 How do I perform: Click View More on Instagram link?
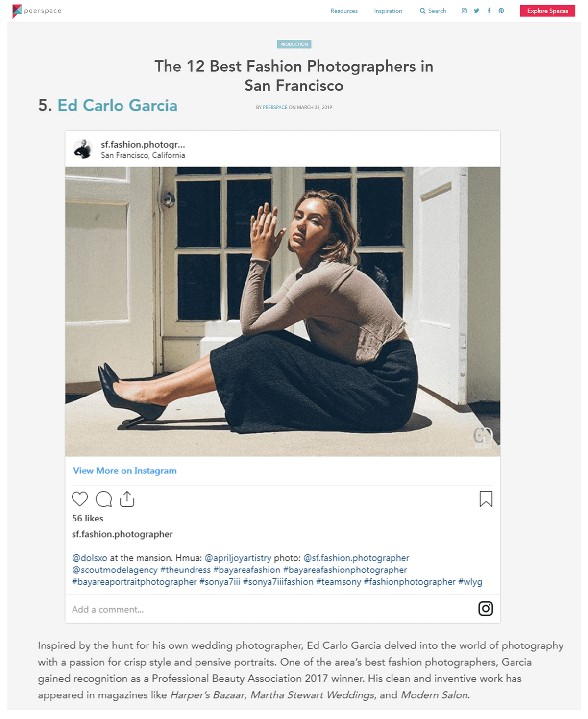(125, 471)
